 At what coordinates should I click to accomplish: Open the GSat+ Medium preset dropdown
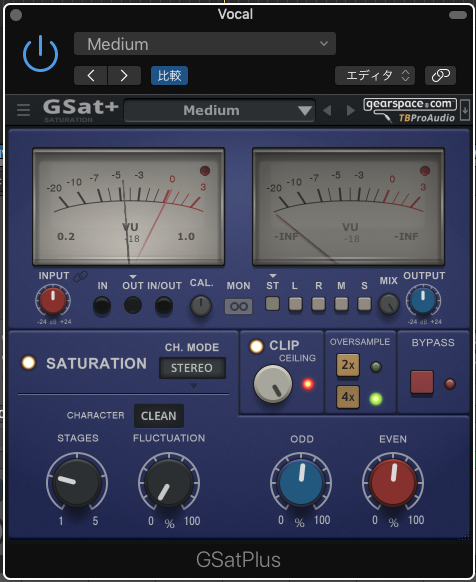[x=220, y=110]
